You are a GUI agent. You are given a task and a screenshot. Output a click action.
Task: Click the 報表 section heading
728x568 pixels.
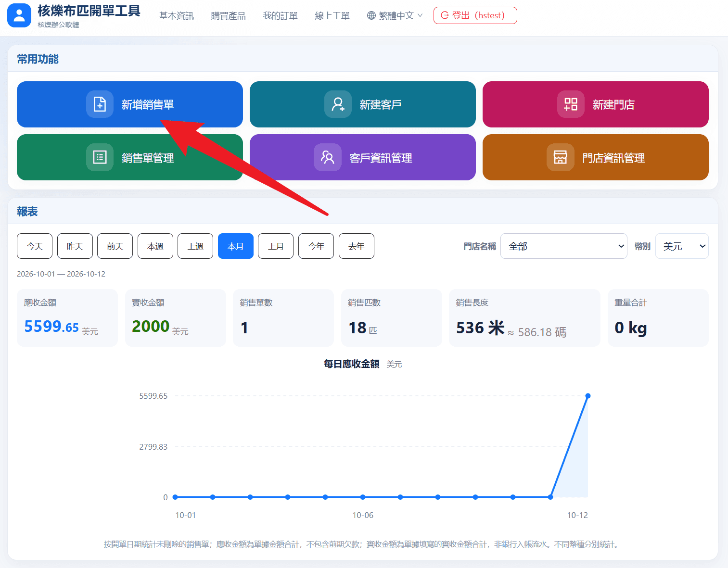(27, 212)
